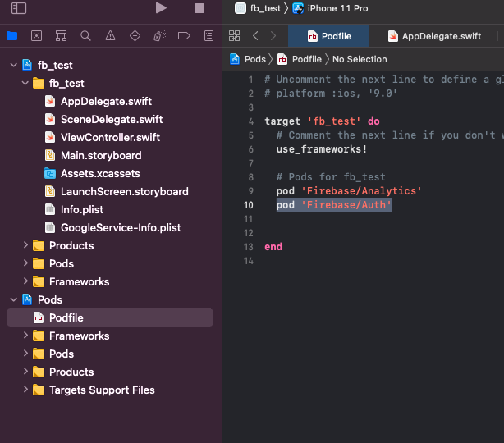Click line number 14 in the gutter
The height and width of the screenshot is (443, 504).
click(248, 261)
